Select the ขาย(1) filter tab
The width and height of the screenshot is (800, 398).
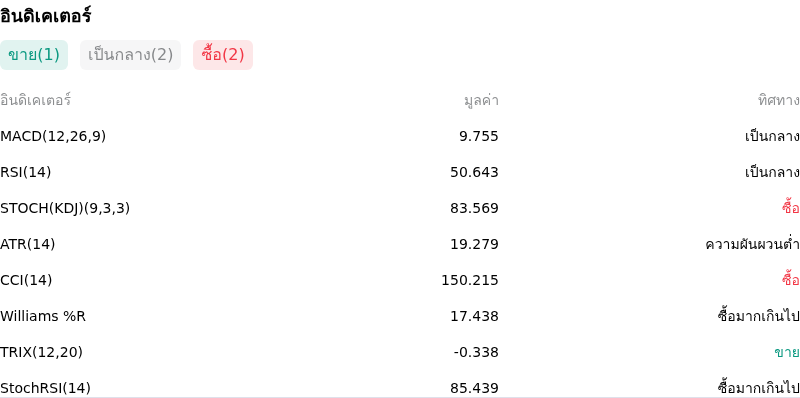pos(34,55)
